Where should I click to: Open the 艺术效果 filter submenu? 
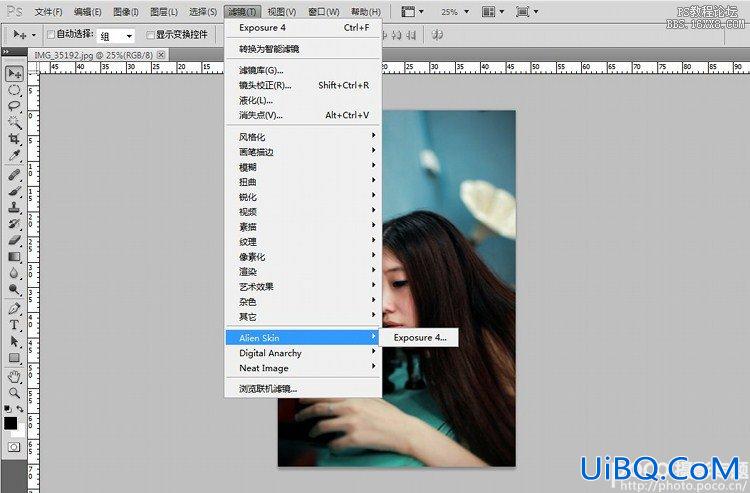coord(303,286)
